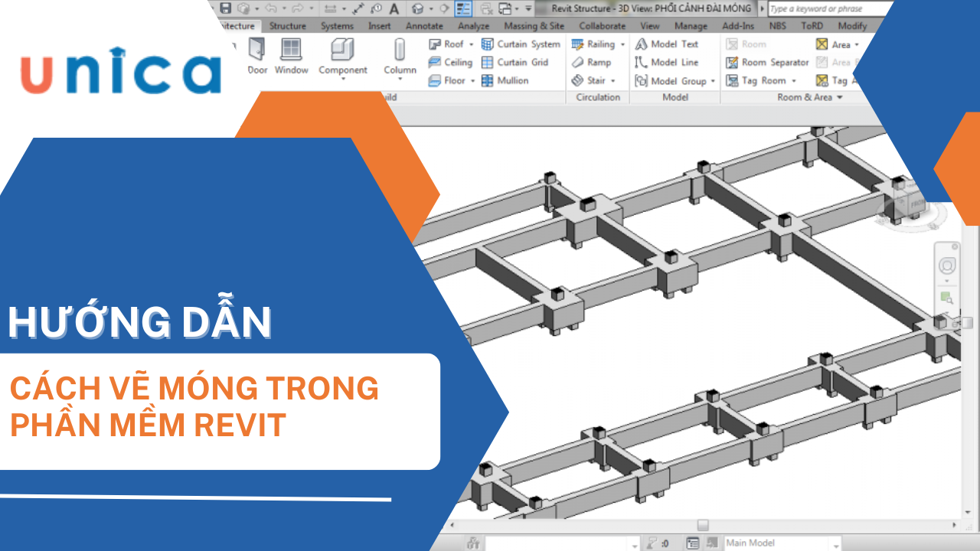Screen dimensions: 980x551
Task: Click the horizontal scrollbar thumb in the 3D view
Action: [702, 525]
